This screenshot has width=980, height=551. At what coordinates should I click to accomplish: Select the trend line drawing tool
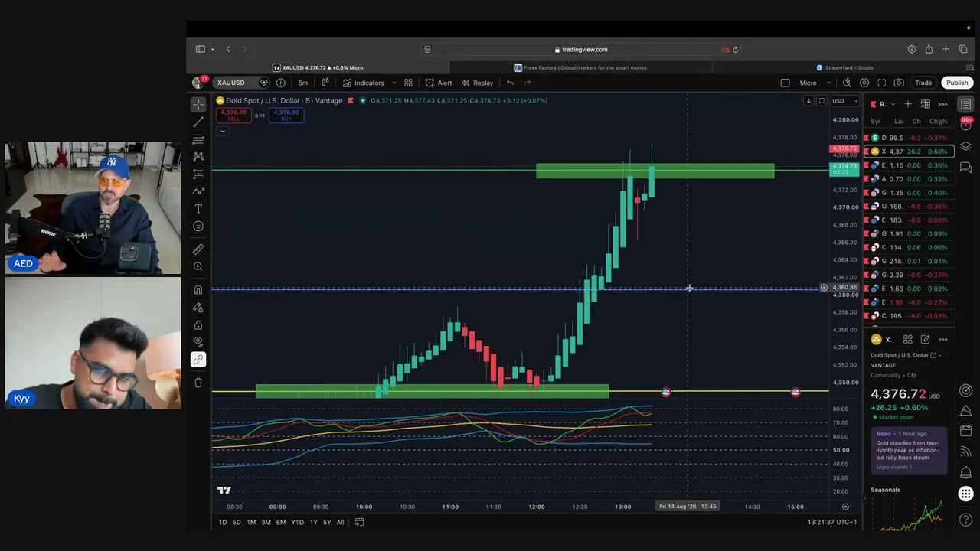pyautogui.click(x=198, y=122)
